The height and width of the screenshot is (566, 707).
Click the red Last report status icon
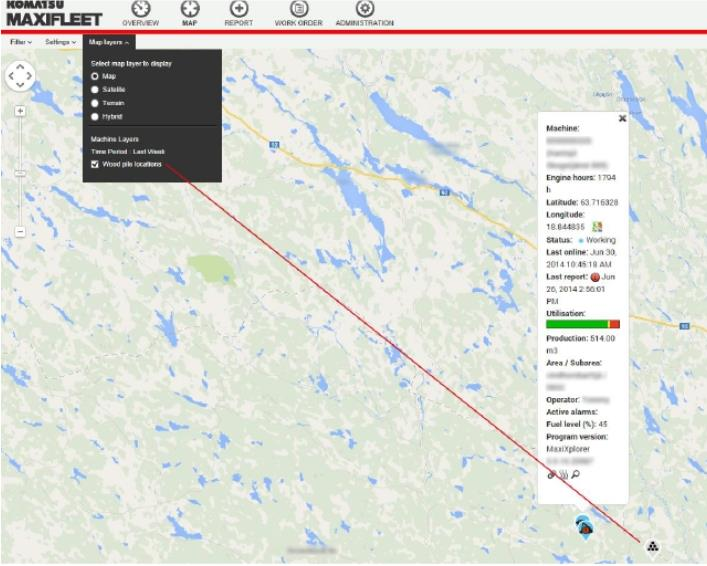pos(595,277)
